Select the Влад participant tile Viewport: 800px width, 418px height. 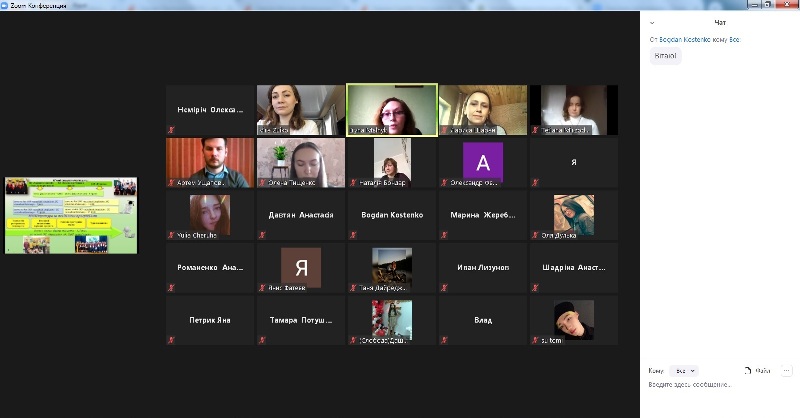pyautogui.click(x=483, y=320)
